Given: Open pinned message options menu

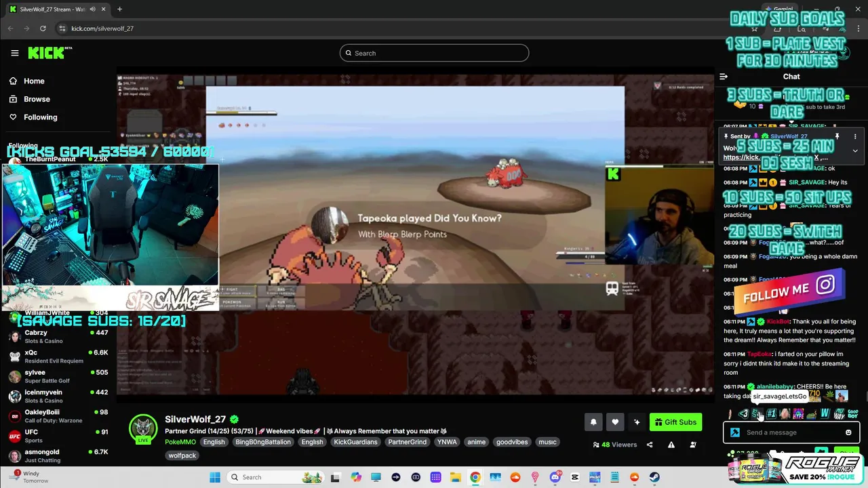Looking at the screenshot, I should [x=854, y=136].
